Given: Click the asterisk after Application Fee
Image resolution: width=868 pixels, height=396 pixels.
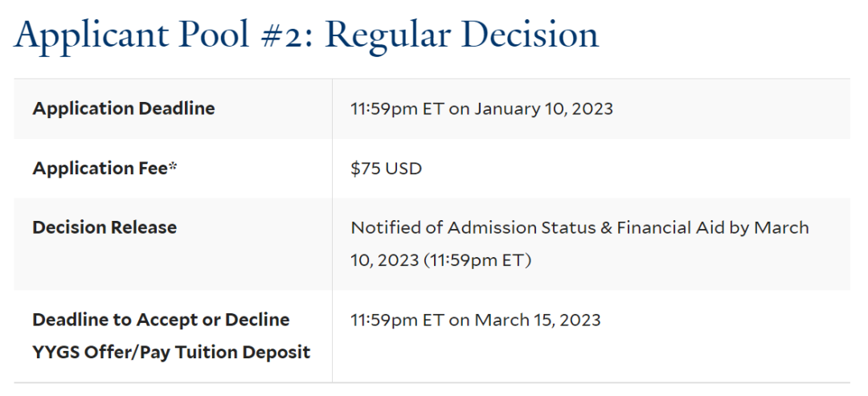Looking at the screenshot, I should 173,167.
